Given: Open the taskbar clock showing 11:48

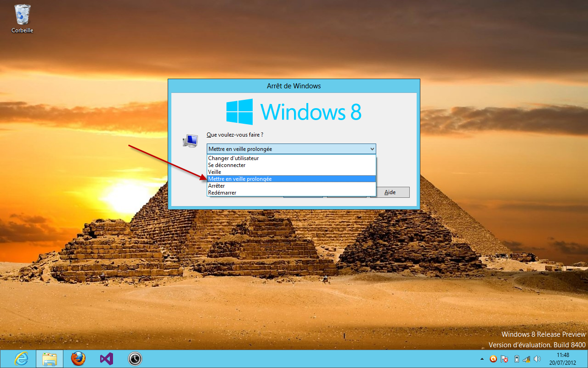Looking at the screenshot, I should [563, 359].
